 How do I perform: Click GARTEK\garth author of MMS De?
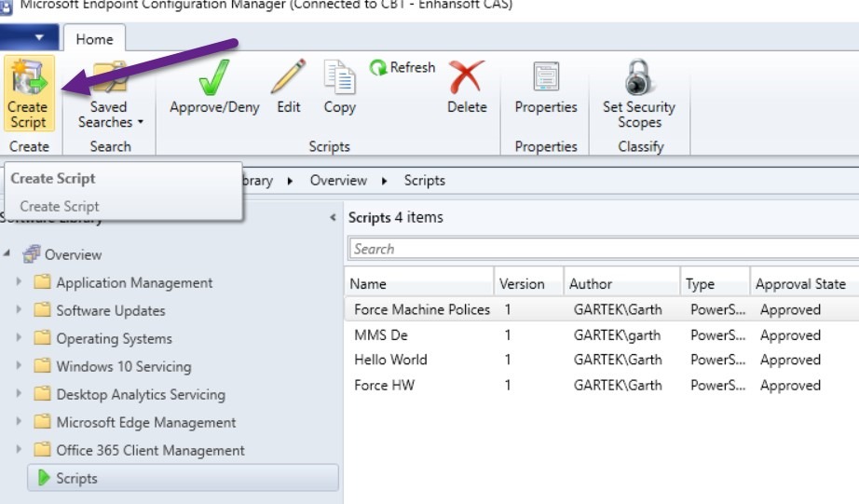click(x=617, y=334)
